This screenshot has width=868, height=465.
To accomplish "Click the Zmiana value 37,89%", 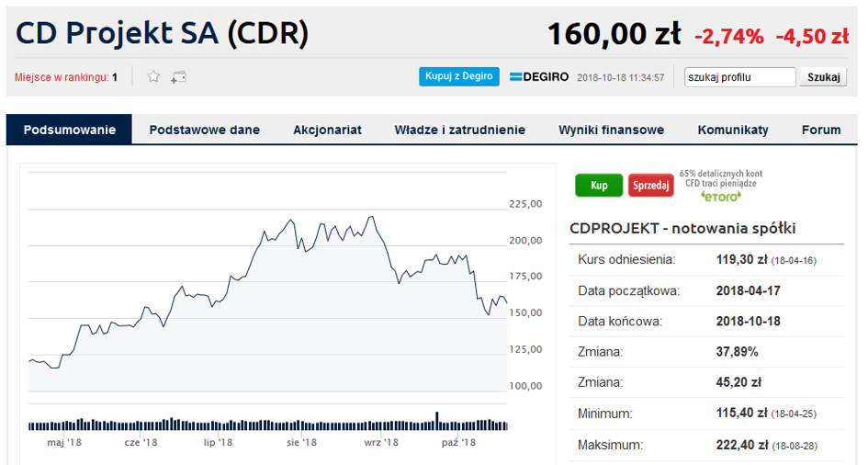I will pyautogui.click(x=737, y=352).
